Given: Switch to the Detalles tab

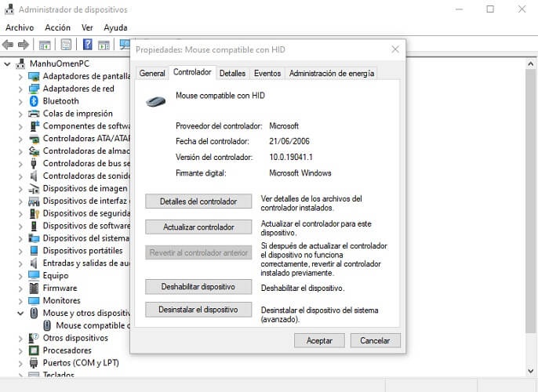Looking at the screenshot, I should point(232,74).
